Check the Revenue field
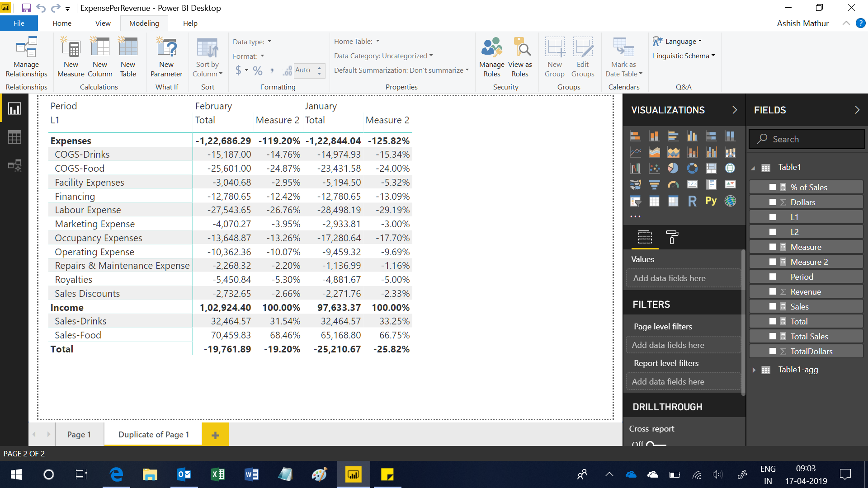The height and width of the screenshot is (488, 868). [x=773, y=291]
